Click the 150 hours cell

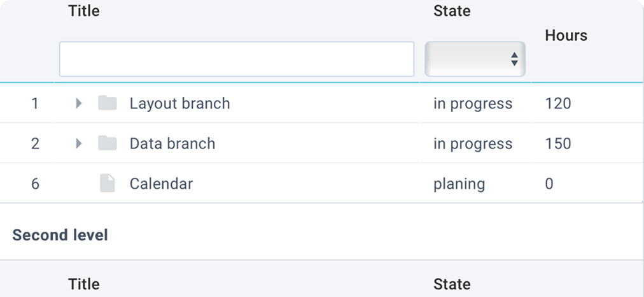(558, 143)
